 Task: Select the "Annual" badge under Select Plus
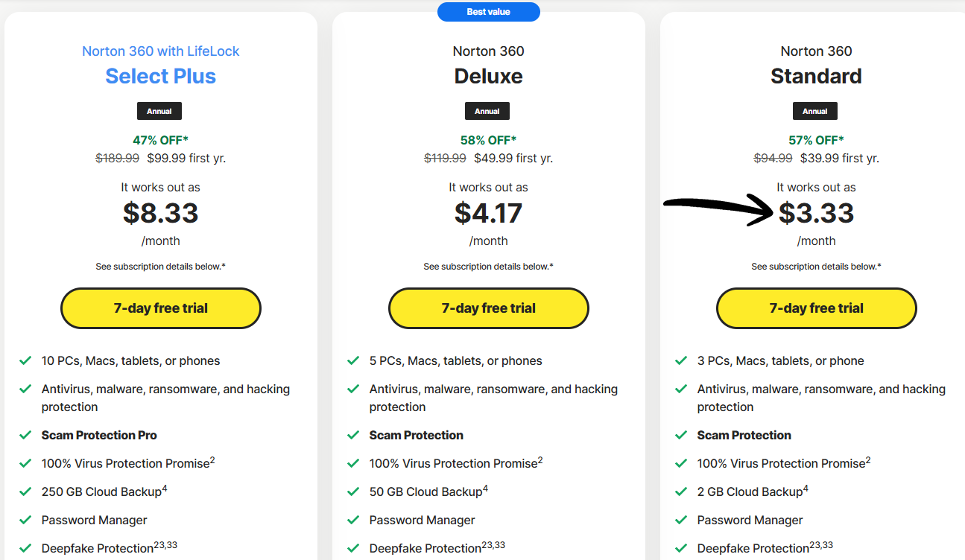[x=160, y=110]
